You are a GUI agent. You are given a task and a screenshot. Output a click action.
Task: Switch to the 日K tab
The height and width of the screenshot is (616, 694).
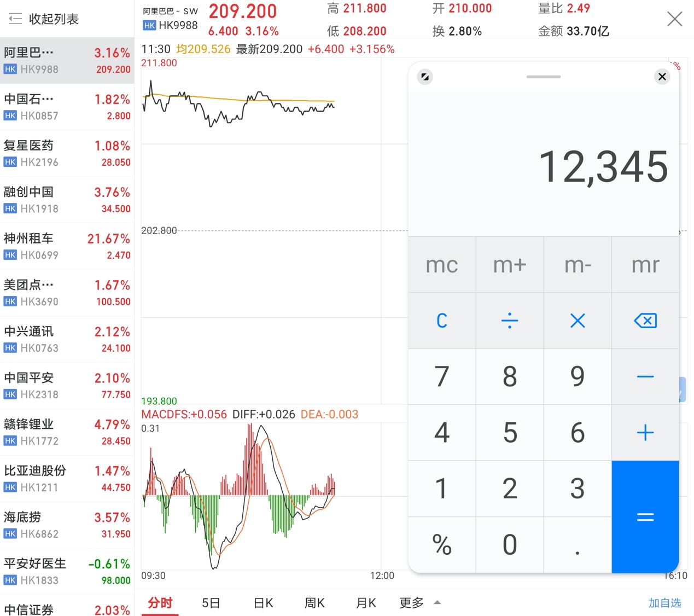coord(263,602)
